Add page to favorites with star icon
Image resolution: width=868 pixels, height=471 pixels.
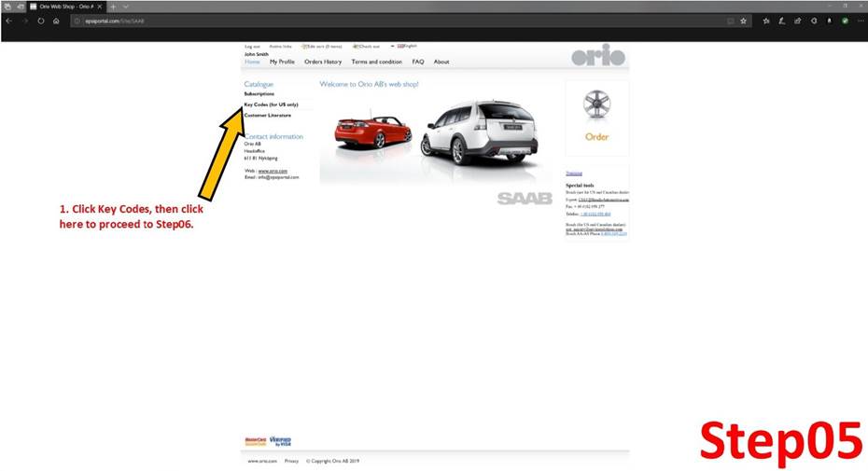pyautogui.click(x=744, y=21)
